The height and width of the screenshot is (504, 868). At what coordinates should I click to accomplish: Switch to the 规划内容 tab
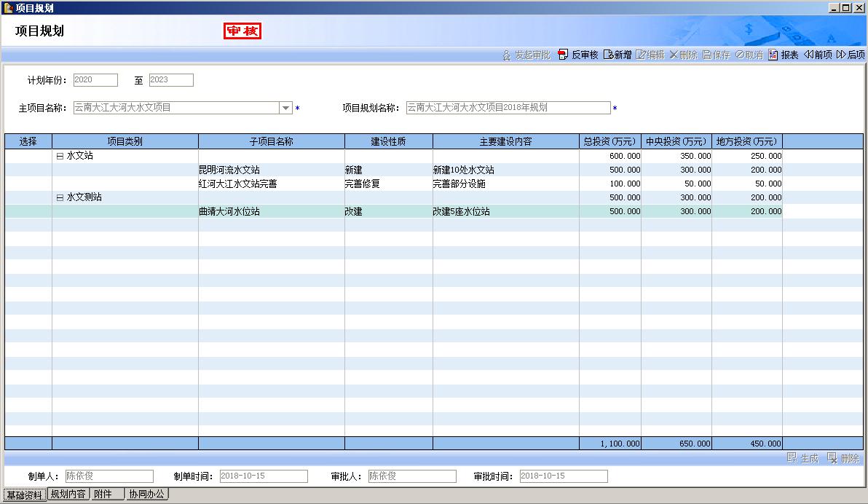pos(68,495)
